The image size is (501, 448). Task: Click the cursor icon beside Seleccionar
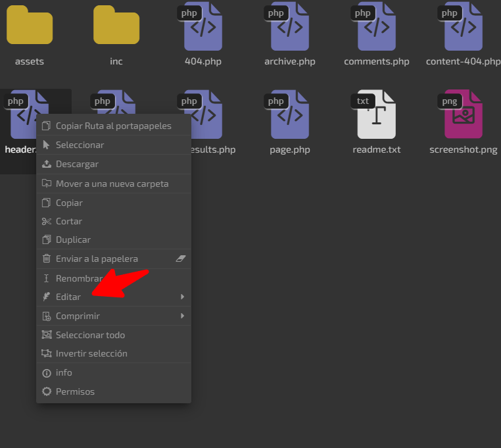[x=46, y=145]
